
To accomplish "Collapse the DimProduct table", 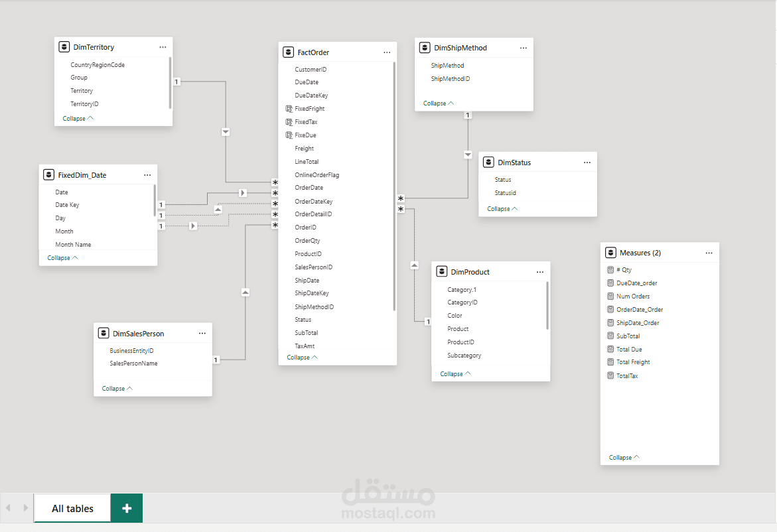I will pyautogui.click(x=455, y=373).
